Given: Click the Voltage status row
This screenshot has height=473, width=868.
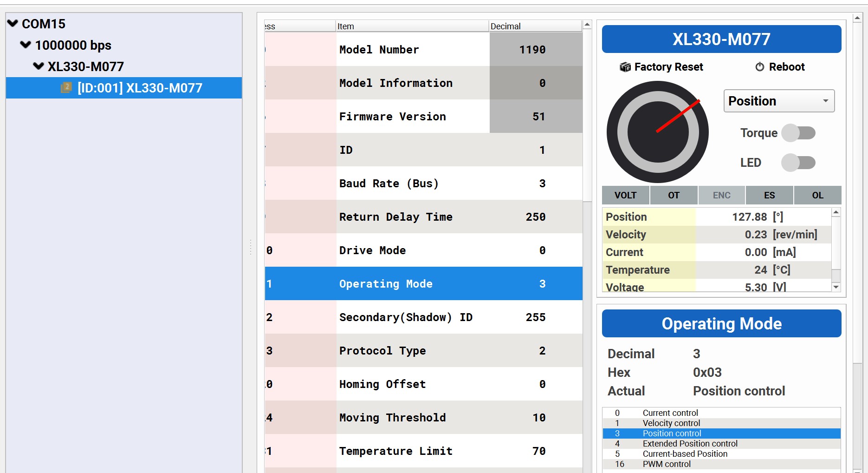Looking at the screenshot, I should point(717,286).
